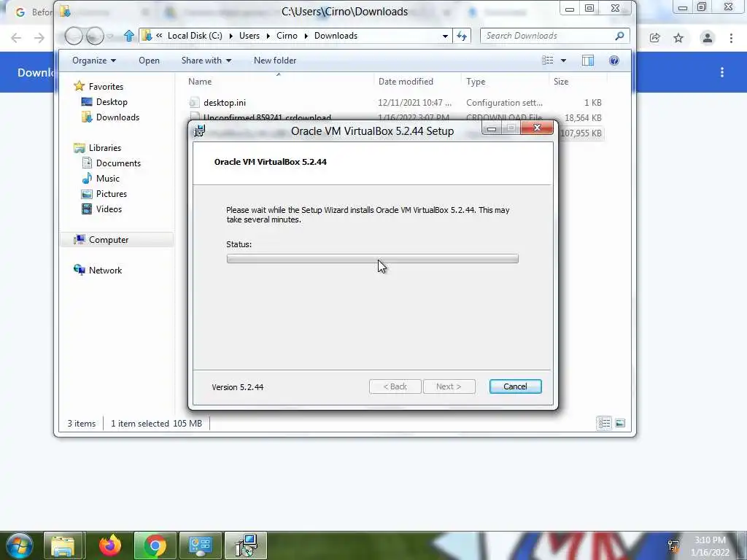Open the Share with menu
Image resolution: width=747 pixels, height=560 pixels.
(x=206, y=61)
